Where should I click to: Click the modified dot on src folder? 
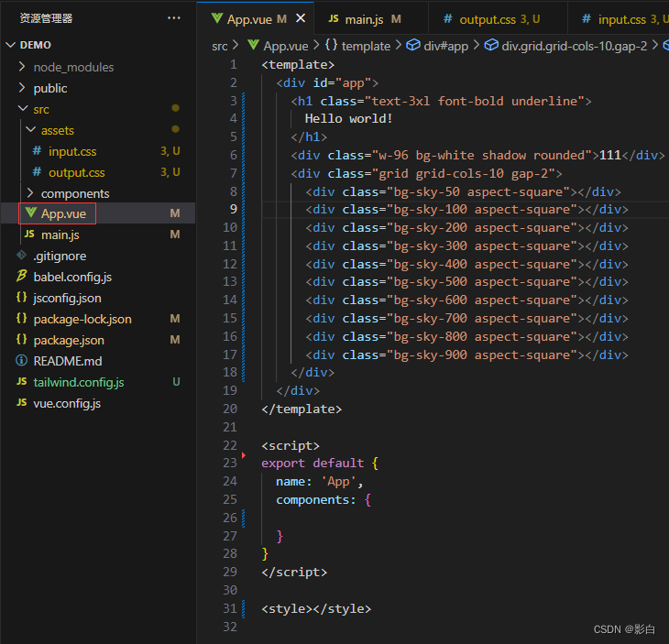pos(175,108)
